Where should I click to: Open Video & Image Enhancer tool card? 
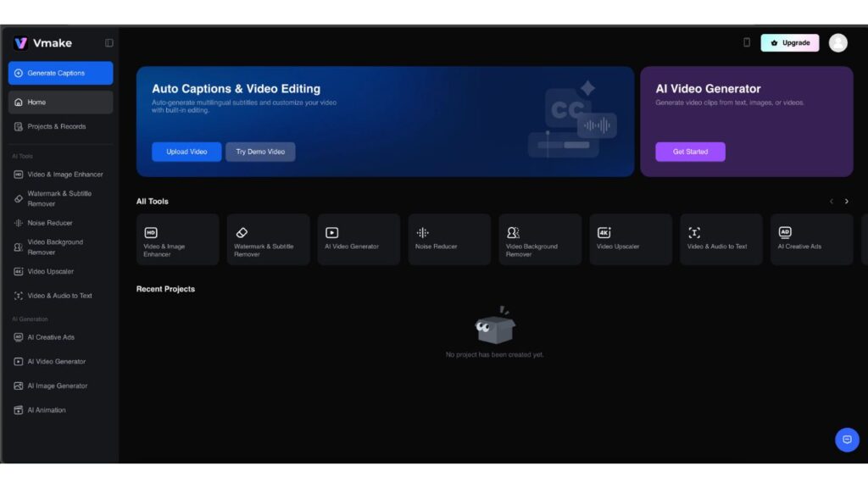coord(177,240)
